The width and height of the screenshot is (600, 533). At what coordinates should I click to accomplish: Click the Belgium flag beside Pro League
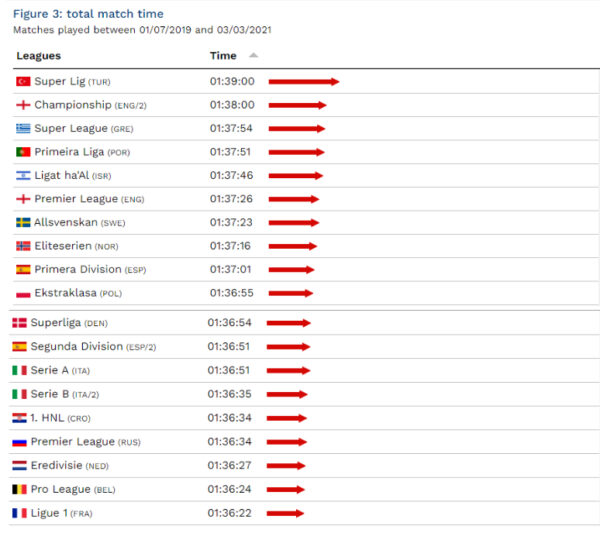19,490
